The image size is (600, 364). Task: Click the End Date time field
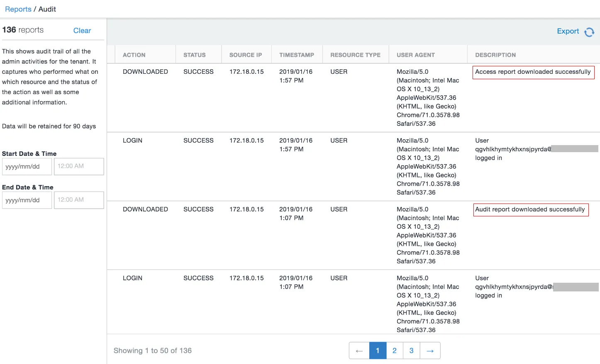click(79, 200)
